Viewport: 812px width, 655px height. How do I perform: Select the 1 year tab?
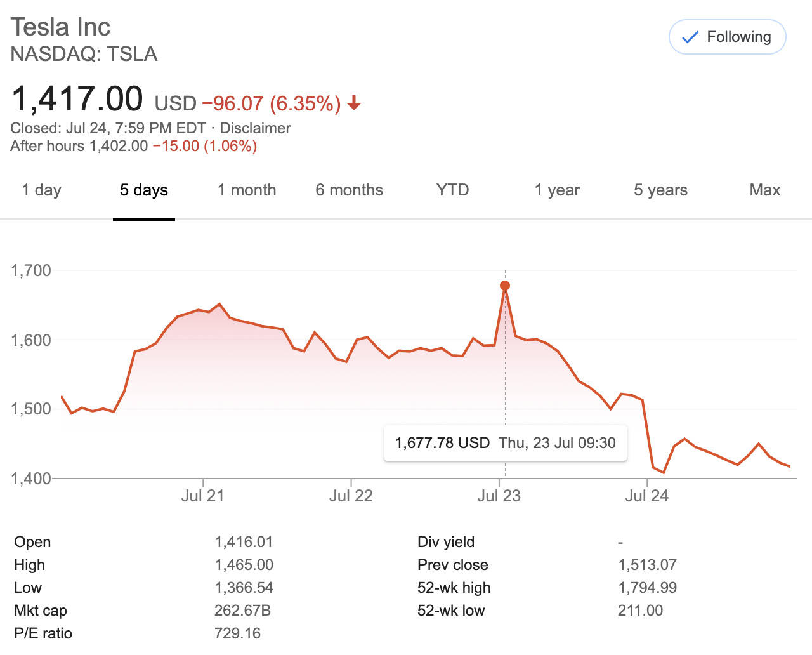pos(557,190)
